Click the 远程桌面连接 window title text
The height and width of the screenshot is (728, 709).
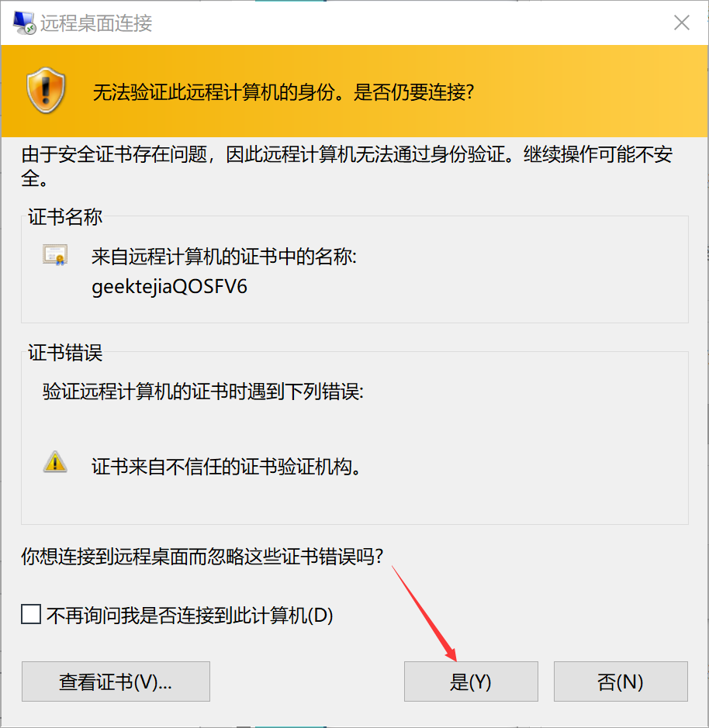point(96,23)
